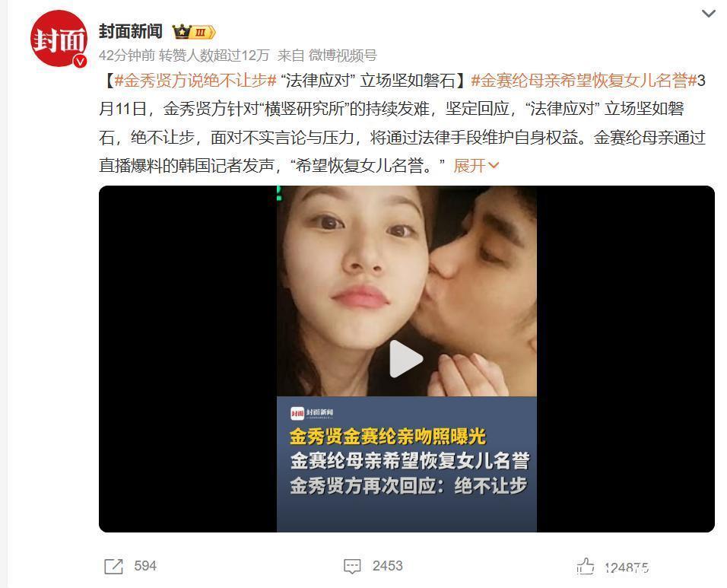Open hashtag #金秀贤方说绝不让步#
The width and height of the screenshot is (727, 588).
(195, 81)
